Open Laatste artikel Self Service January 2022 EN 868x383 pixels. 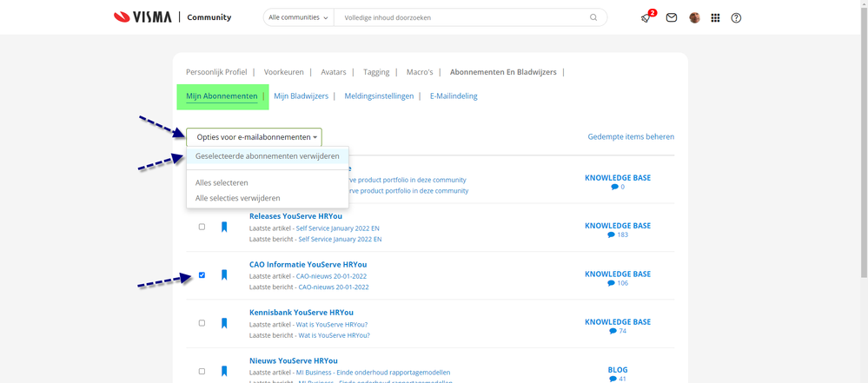point(338,228)
